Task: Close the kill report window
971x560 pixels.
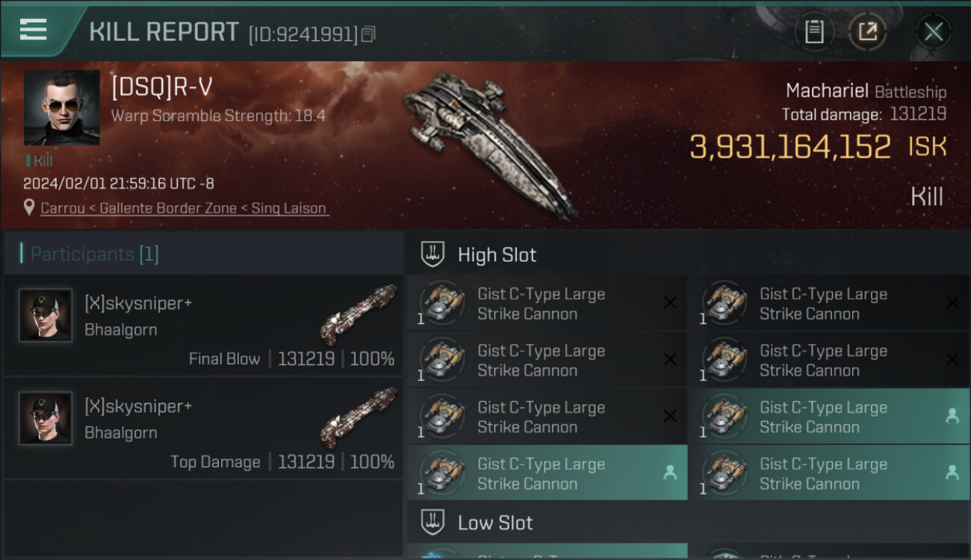Action: (x=933, y=32)
